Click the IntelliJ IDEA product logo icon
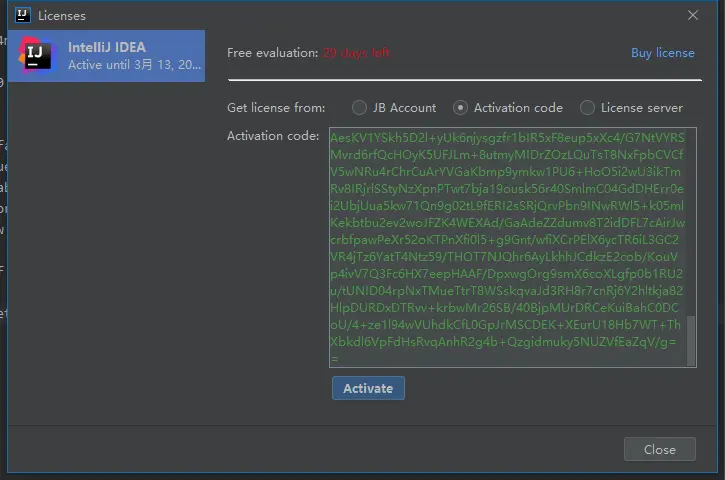The image size is (725, 480). [37, 55]
